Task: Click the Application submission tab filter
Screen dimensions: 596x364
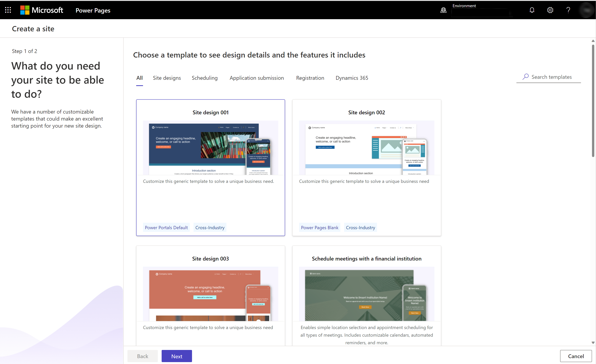Action: [256, 78]
